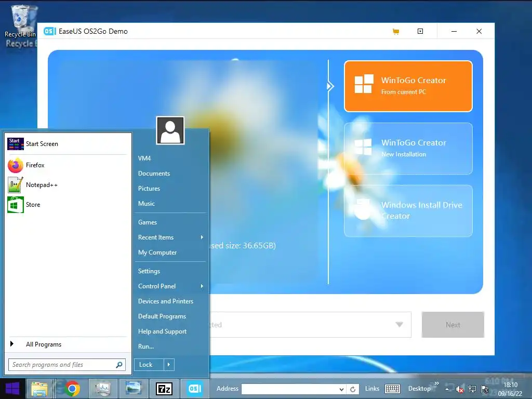The height and width of the screenshot is (399, 532).
Task: Click the Address bar refresh icon
Action: 353,390
